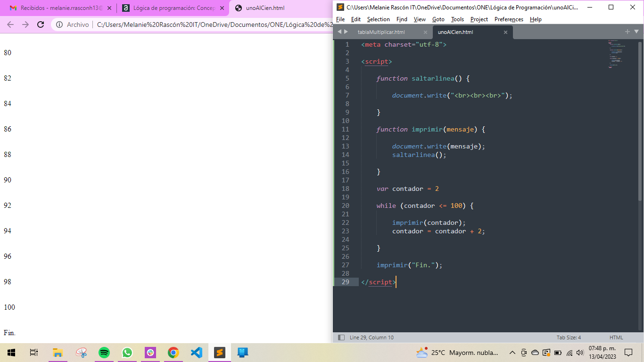This screenshot has height=362, width=644.
Task: Open WhatsApp from the taskbar
Action: pyautogui.click(x=127, y=353)
